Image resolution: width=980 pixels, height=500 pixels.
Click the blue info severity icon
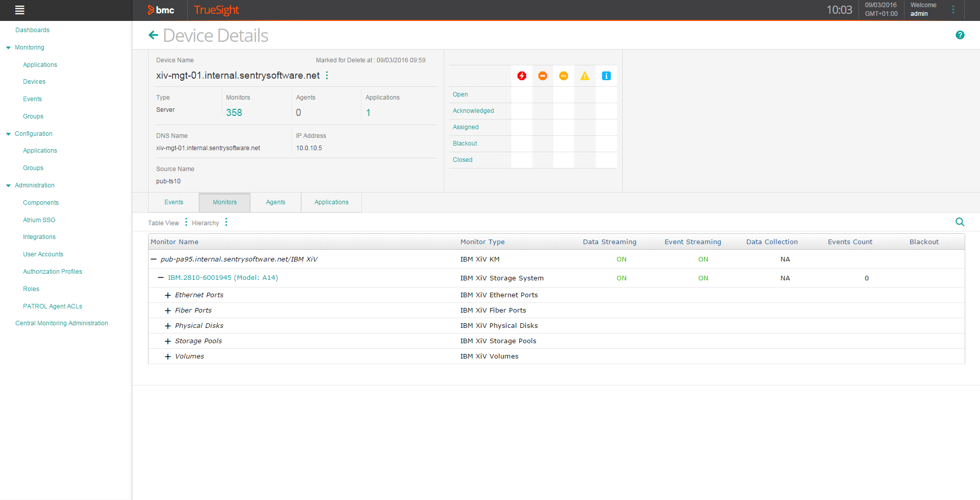pyautogui.click(x=606, y=76)
